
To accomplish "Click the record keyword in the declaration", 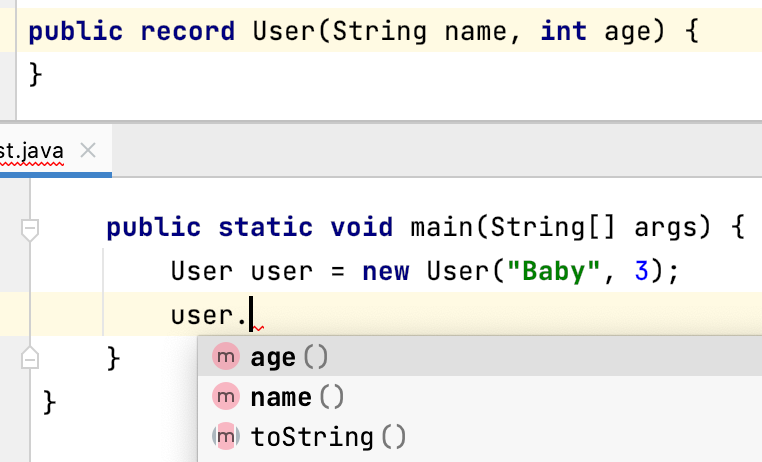I will [188, 31].
